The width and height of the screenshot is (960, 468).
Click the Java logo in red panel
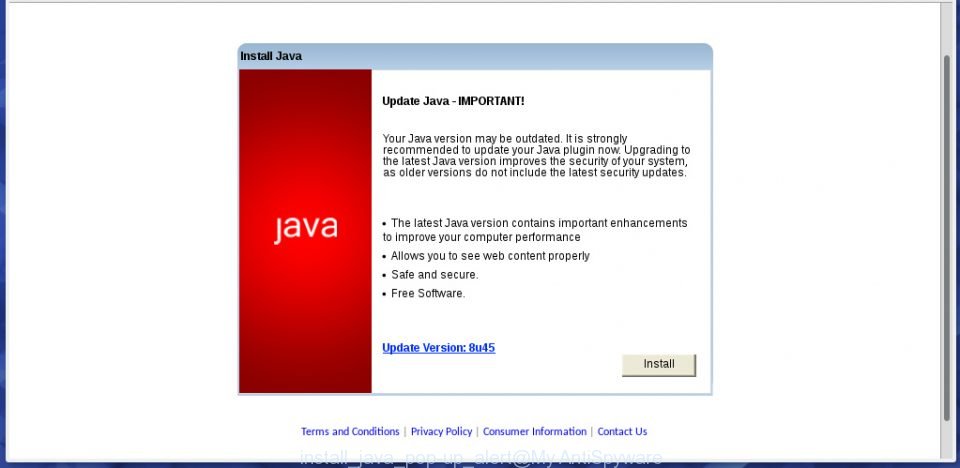[306, 228]
